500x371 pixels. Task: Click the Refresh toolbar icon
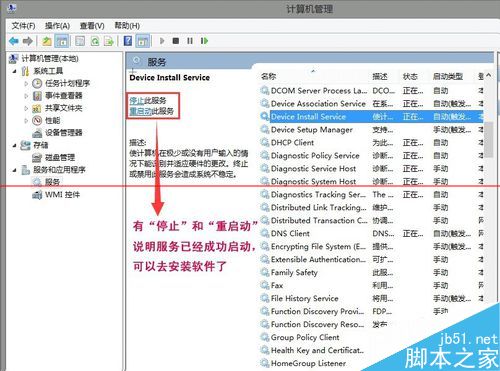(x=95, y=41)
